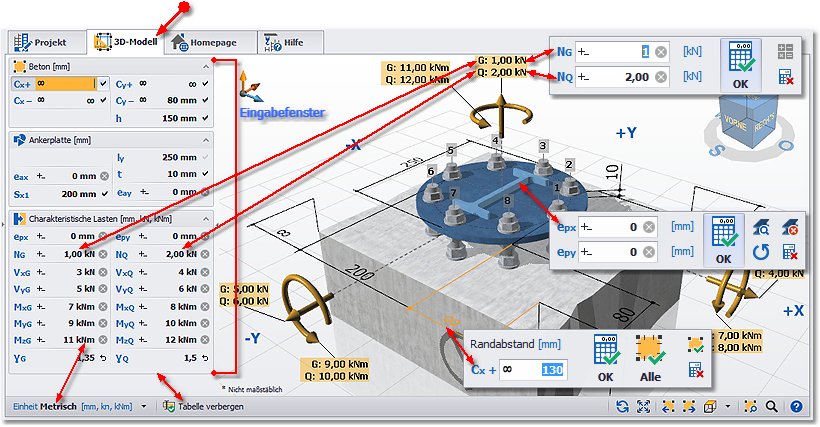Collapse the Charakteristische Lasten section
Screen dimensions: 820x427
tap(206, 218)
